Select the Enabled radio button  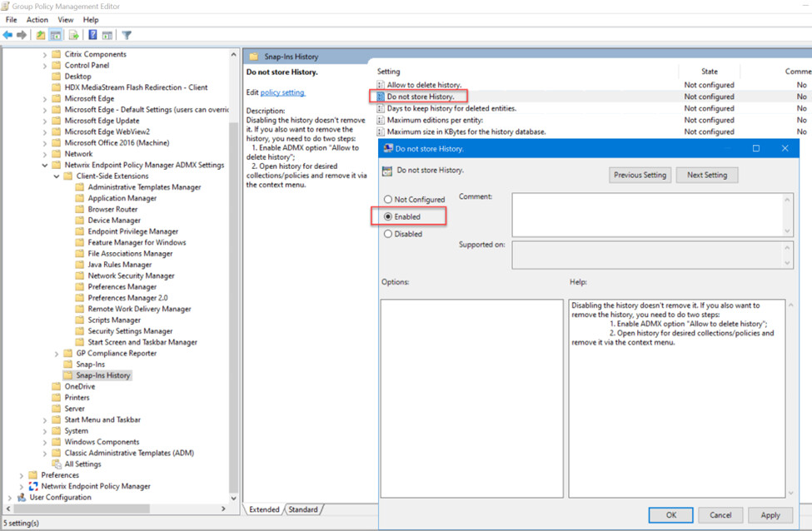(x=388, y=216)
